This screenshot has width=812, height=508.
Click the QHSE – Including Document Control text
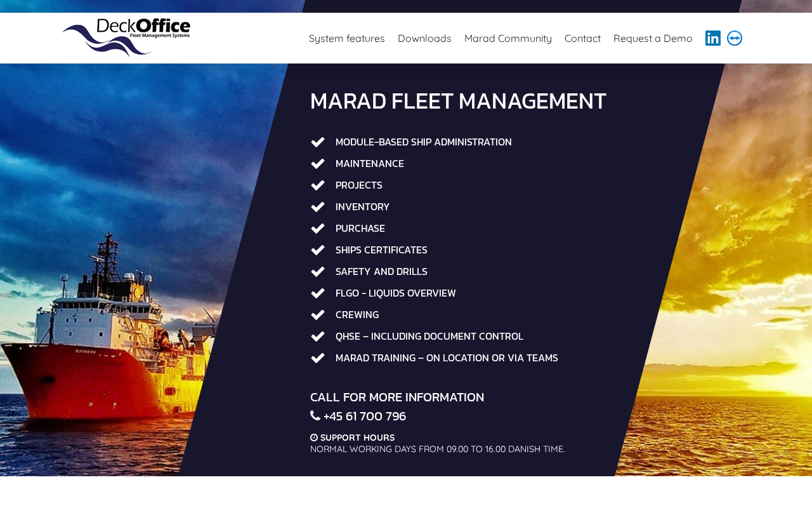[429, 337]
